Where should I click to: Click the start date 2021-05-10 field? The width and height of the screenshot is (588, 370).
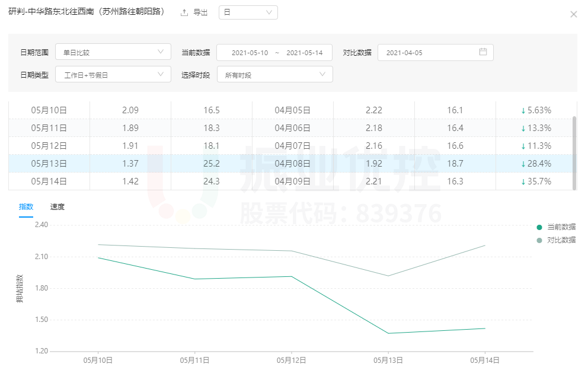(x=250, y=53)
